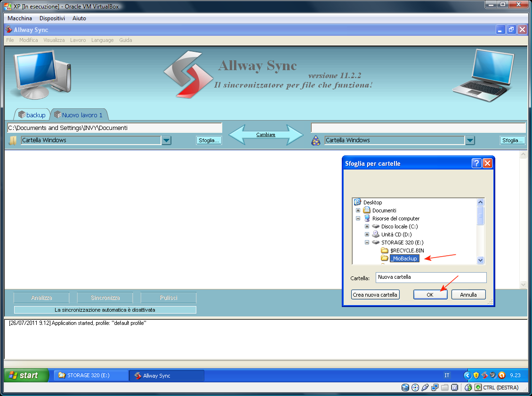Click the VirtualBox virtualization chip icon
Screen dimensions: 532x396
pos(455,388)
